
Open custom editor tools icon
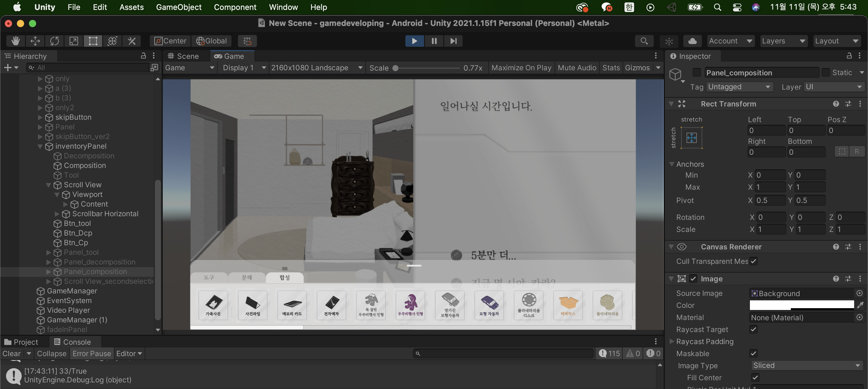[x=131, y=41]
